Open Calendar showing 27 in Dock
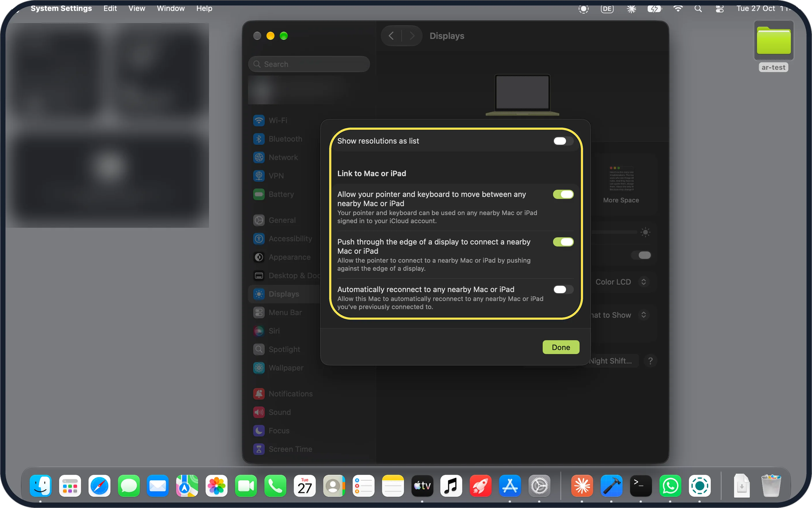This screenshot has height=508, width=812. 305,486
